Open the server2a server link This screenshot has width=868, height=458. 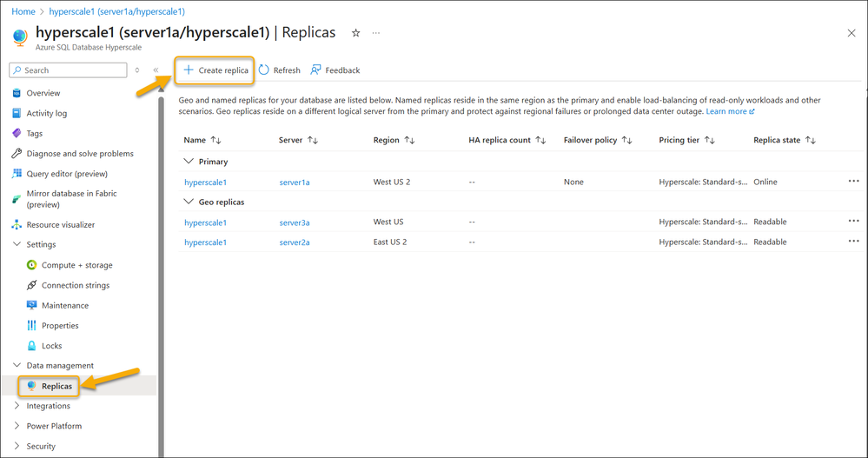(295, 242)
